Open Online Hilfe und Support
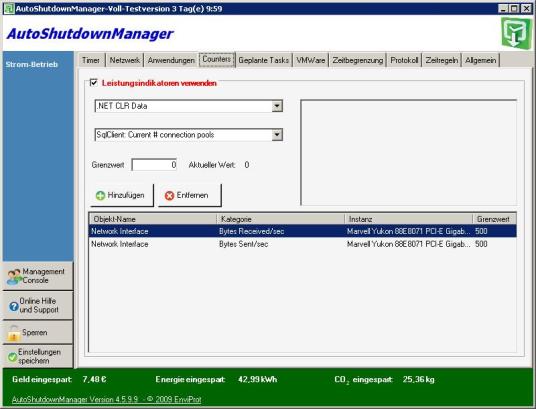536x409 pixels. (38, 305)
